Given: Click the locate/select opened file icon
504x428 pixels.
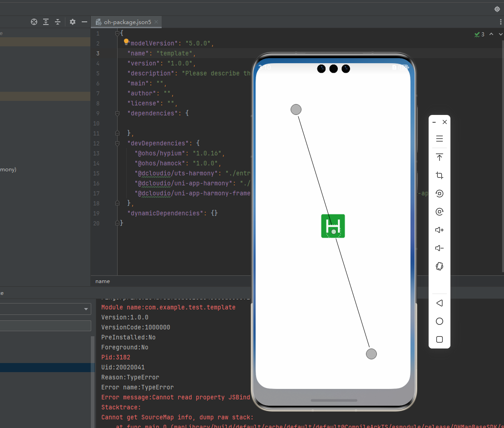Looking at the screenshot, I should [x=34, y=22].
